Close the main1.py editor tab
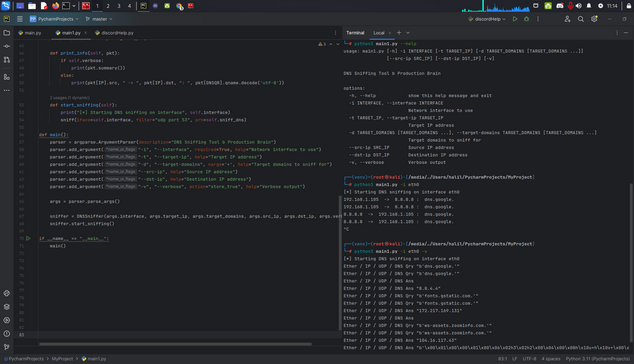The height and width of the screenshot is (364, 634). pos(85,33)
